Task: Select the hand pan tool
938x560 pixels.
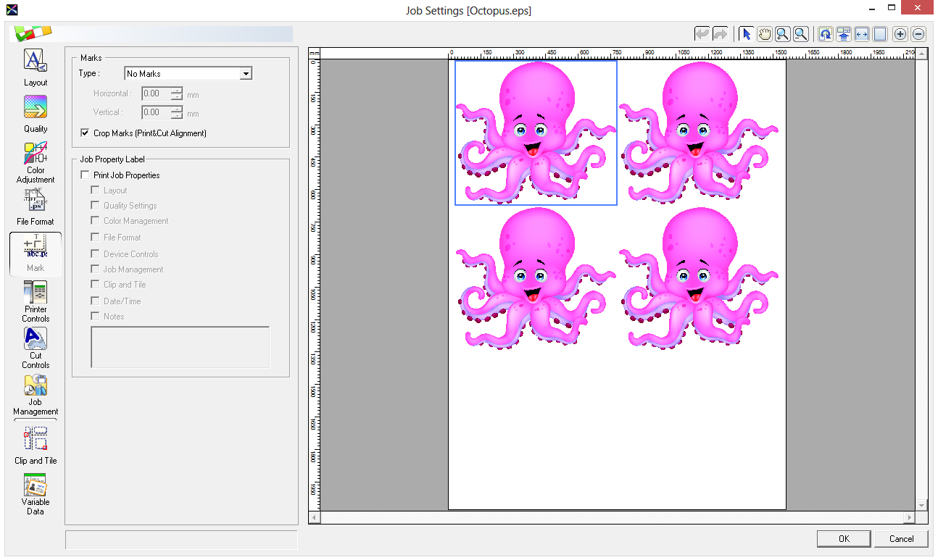Action: [x=765, y=34]
